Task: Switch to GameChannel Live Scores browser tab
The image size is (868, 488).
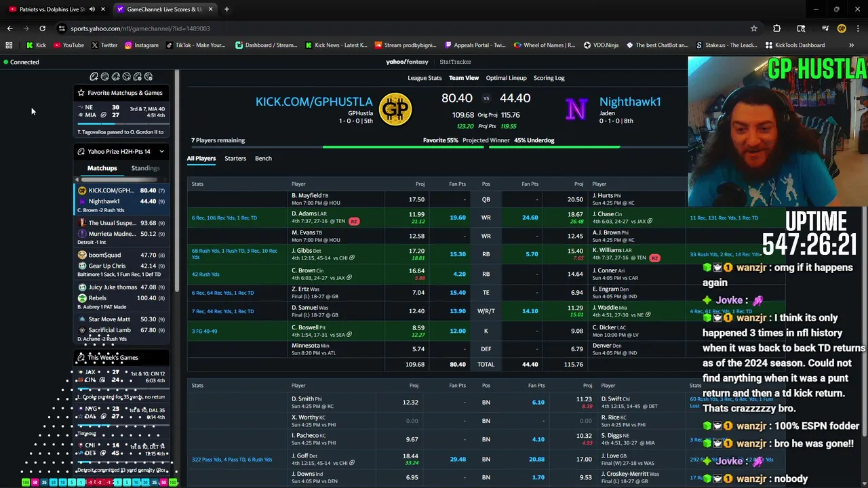Action: (x=165, y=9)
